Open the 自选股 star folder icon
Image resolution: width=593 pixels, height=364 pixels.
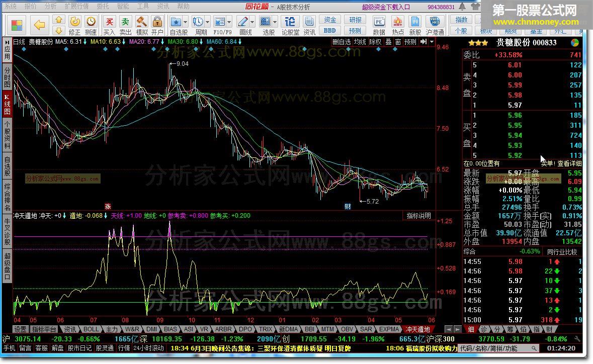[x=176, y=22]
